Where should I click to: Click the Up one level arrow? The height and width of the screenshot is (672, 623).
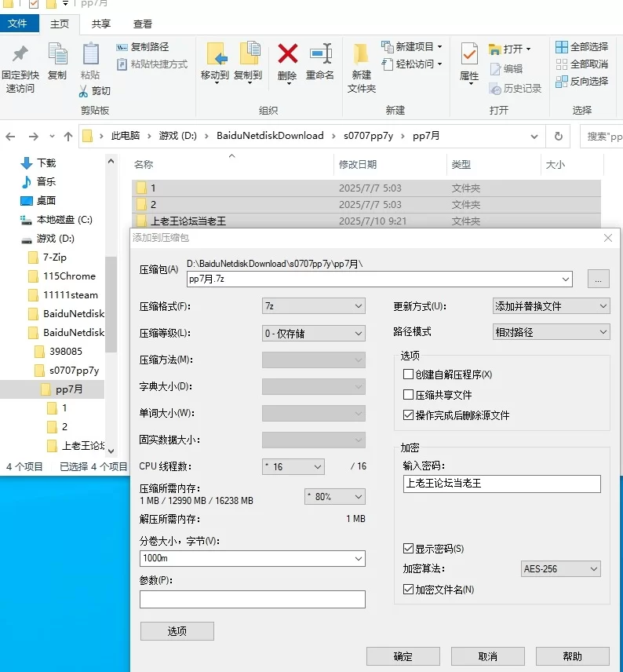pos(68,137)
